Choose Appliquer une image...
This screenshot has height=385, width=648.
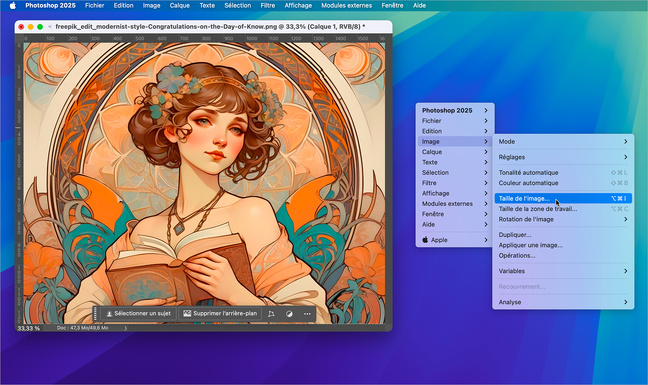(x=563, y=245)
